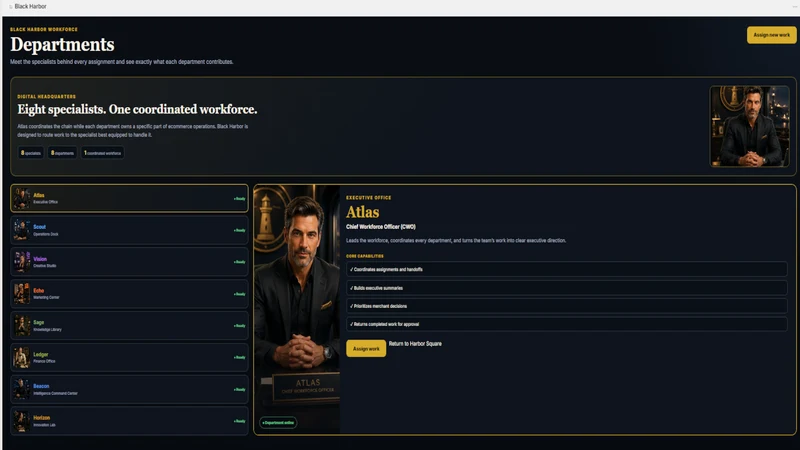Open the Finance Office department

[129, 357]
